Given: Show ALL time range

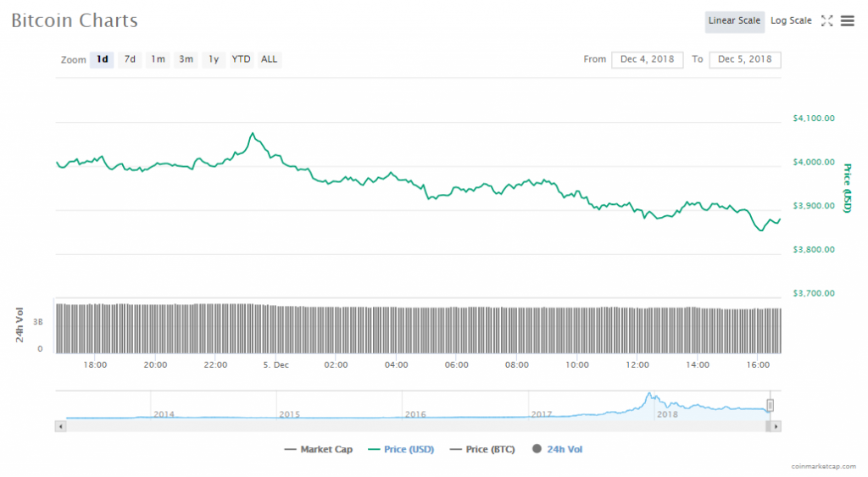Looking at the screenshot, I should (x=269, y=59).
